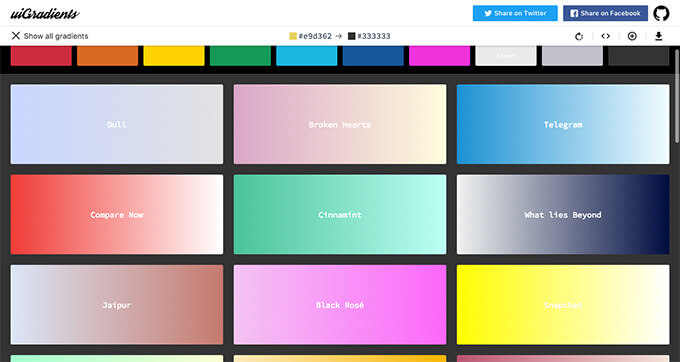This screenshot has width=680, height=362.
Task: Close gradient list using the X icon
Action: (16, 36)
